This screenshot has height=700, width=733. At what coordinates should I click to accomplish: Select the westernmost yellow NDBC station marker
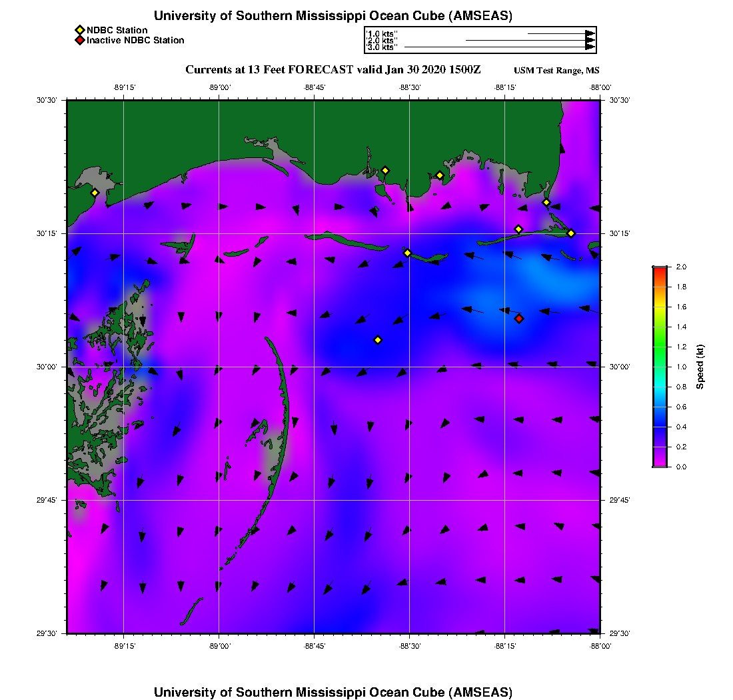coord(95,193)
